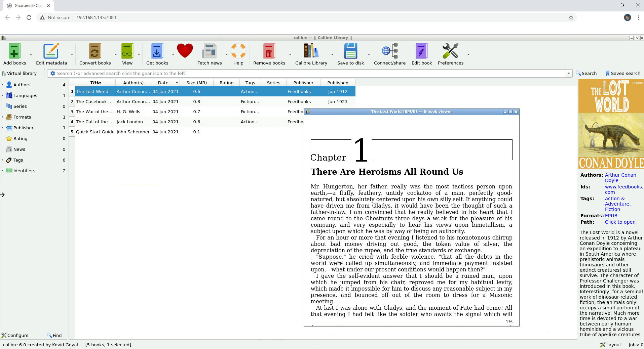Screen dimensions: 644x349
Task: Open Preferences from the toolbar
Action: coord(450,51)
